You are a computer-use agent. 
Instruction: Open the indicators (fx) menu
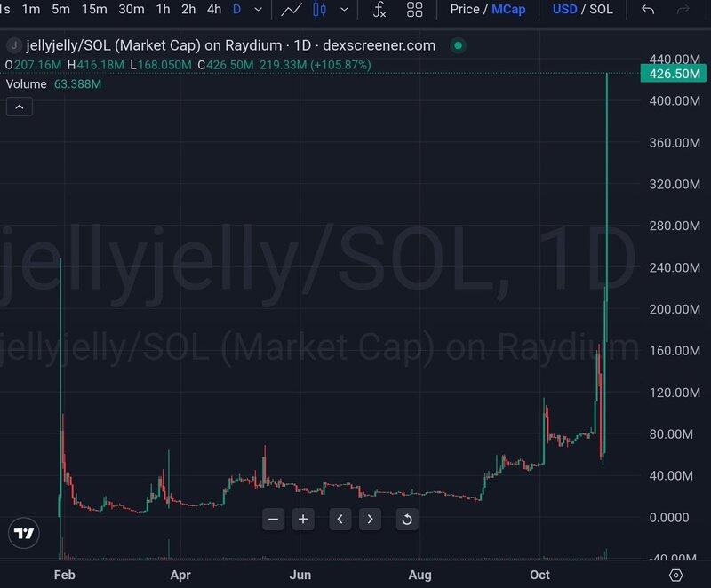click(x=379, y=10)
